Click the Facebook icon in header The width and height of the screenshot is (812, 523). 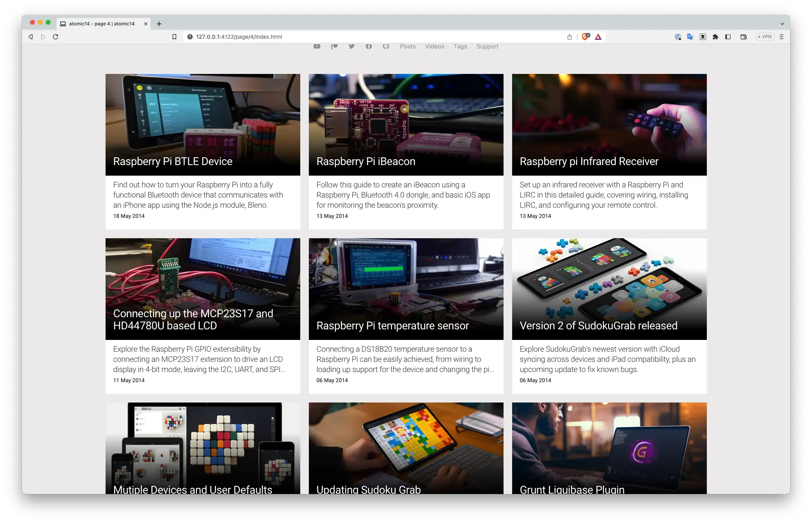click(369, 47)
